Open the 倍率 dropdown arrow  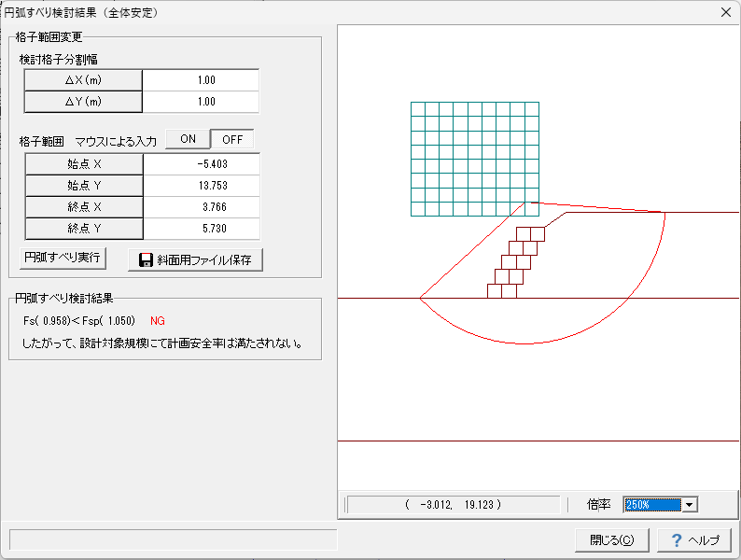[690, 504]
